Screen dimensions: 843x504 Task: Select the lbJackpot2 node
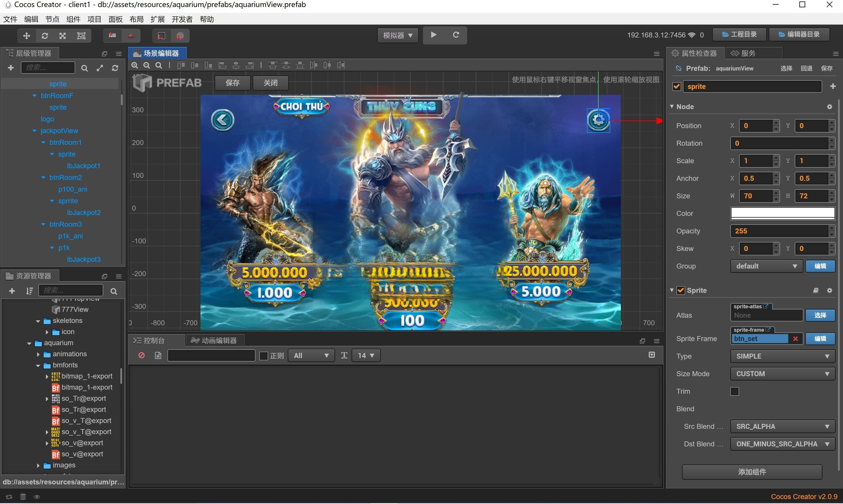coord(84,213)
